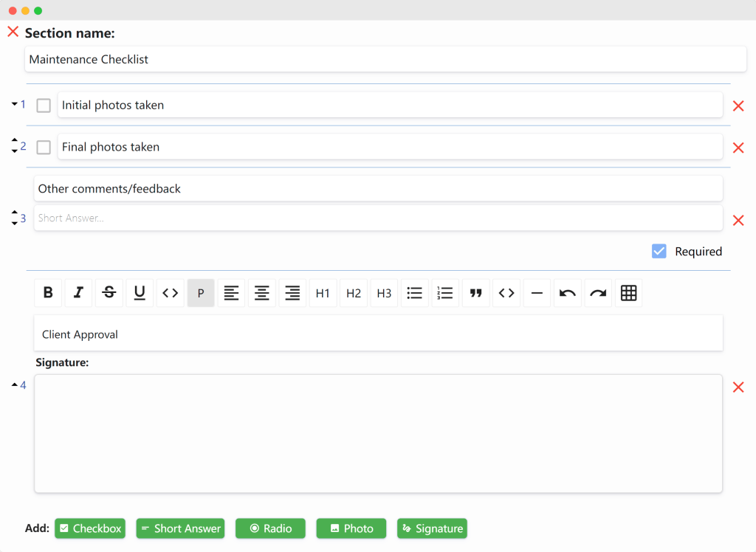Tick the 'Final photos taken' checkbox
This screenshot has width=756, height=552.
(x=43, y=147)
